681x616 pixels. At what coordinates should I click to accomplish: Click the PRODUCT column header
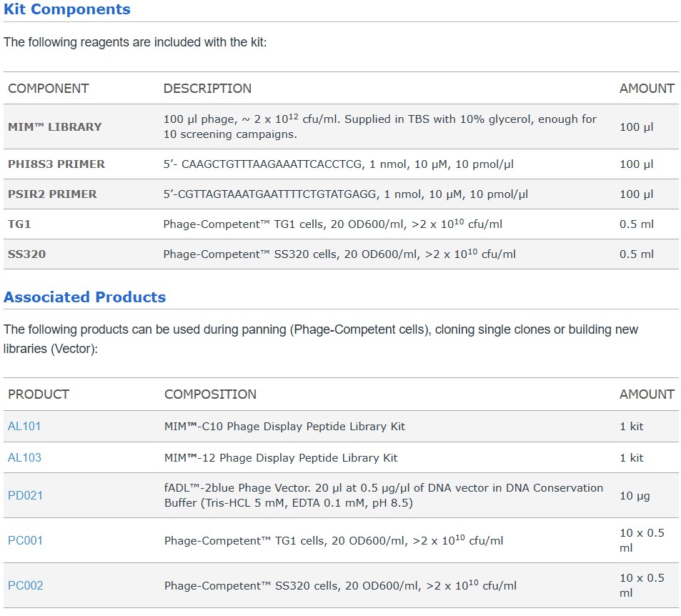pos(39,394)
